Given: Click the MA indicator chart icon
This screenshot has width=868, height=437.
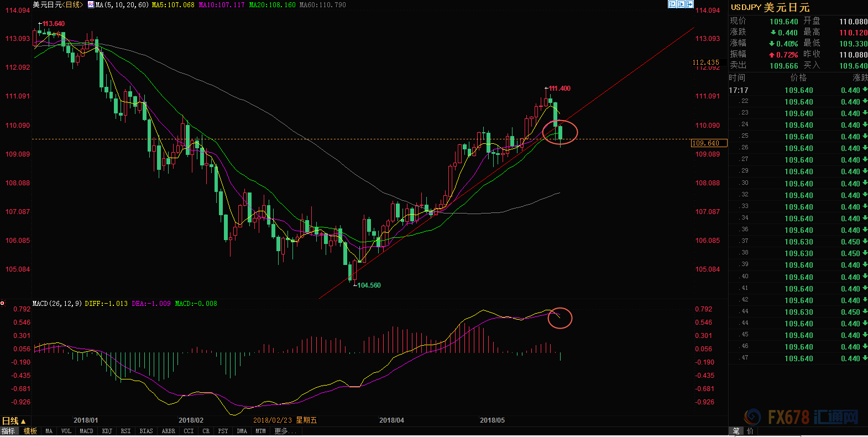Looking at the screenshot, I should click(91, 4).
